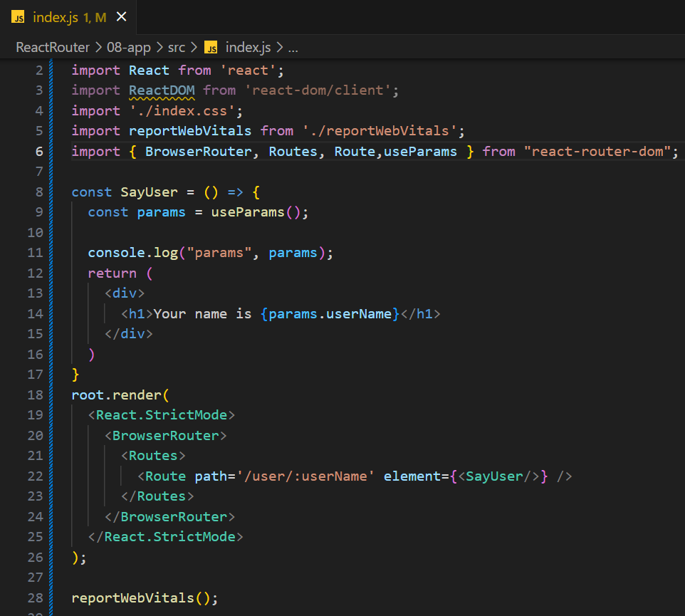685x616 pixels.
Task: Click opening React.StrictMode tag
Action: coord(162,415)
